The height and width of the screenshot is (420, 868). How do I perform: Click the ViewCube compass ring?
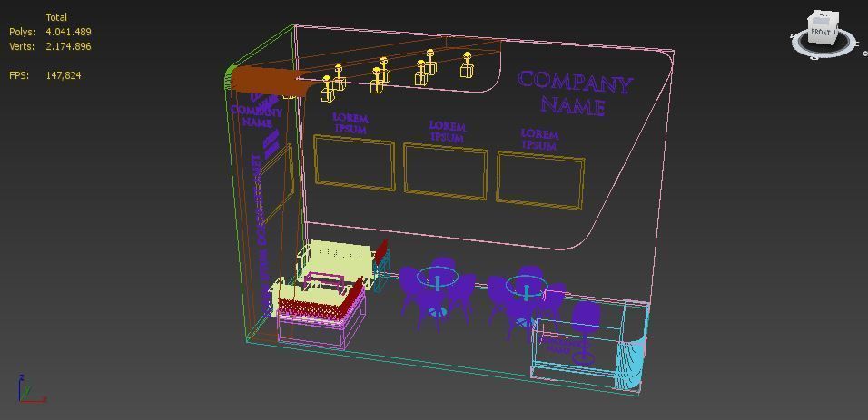[x=824, y=44]
